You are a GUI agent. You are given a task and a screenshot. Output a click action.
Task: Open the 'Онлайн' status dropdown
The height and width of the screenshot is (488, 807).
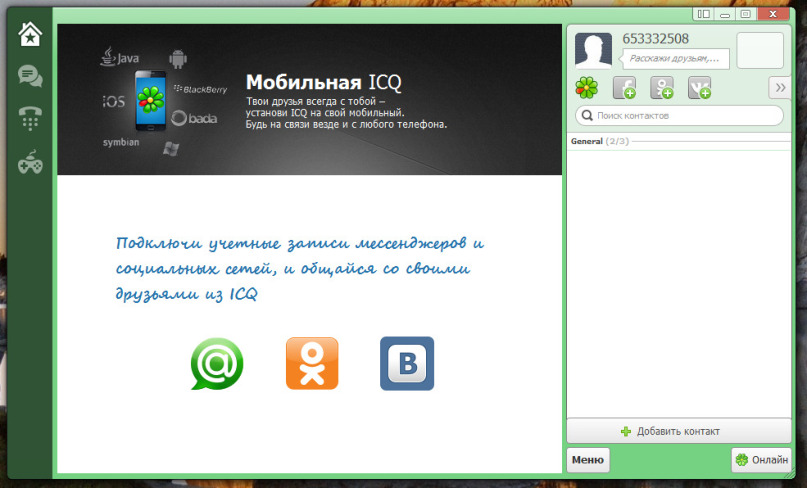[x=762, y=460]
